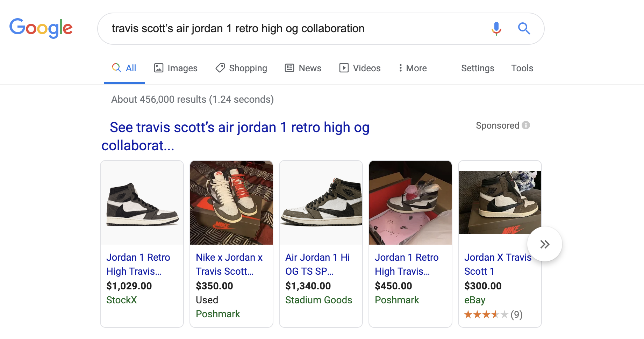Click the pink-box sneaker photo
The width and height of the screenshot is (644, 339).
click(x=410, y=203)
